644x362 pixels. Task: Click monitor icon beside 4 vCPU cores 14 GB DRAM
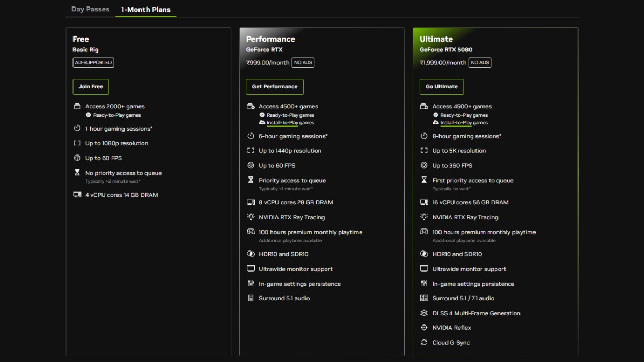click(x=77, y=195)
